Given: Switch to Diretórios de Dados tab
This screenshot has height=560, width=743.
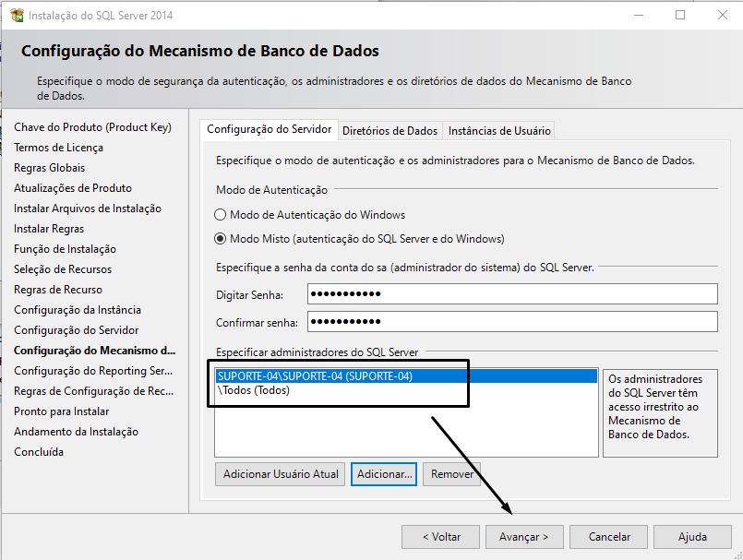Looking at the screenshot, I should [390, 131].
